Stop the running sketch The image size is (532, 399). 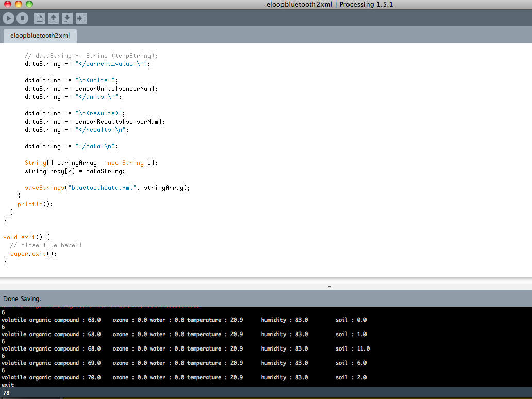pyautogui.click(x=22, y=18)
